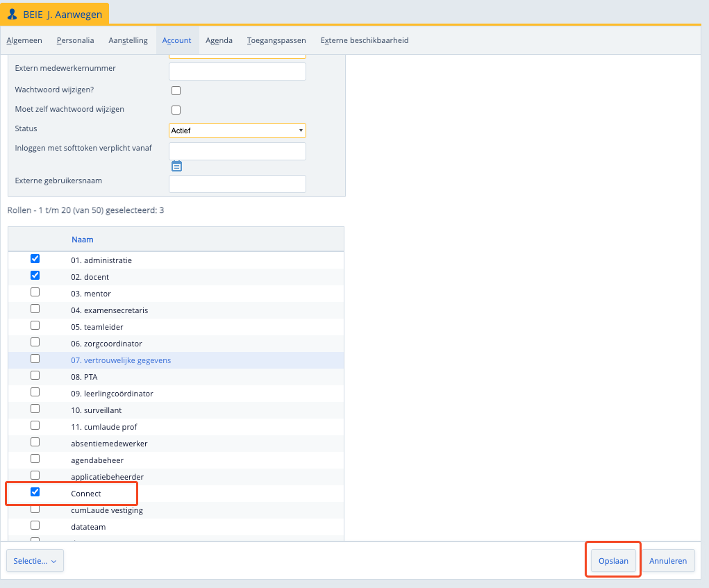Check the 03. mentor role

click(35, 292)
